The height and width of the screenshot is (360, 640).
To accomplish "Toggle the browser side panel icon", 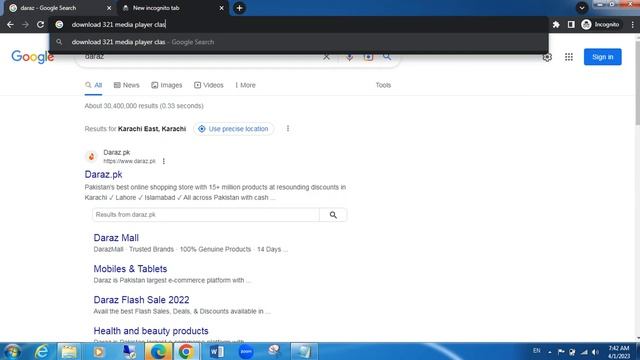I will tap(571, 24).
